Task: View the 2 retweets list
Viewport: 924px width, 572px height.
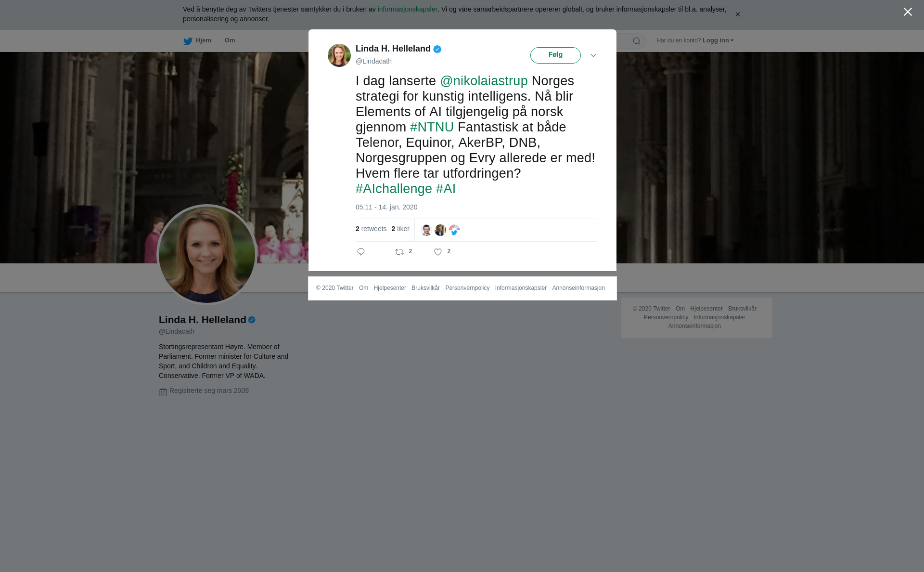Action: (371, 229)
